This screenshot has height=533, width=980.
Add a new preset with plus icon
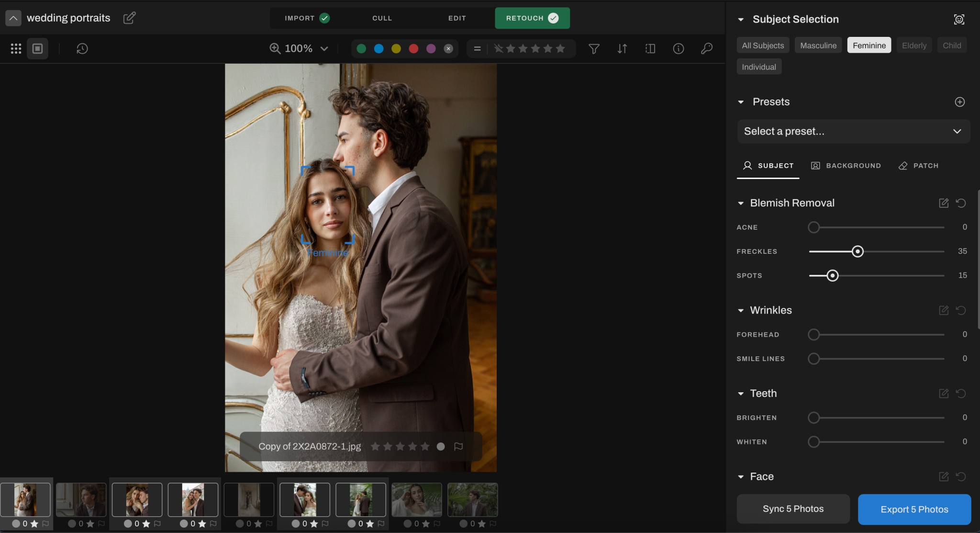959,102
